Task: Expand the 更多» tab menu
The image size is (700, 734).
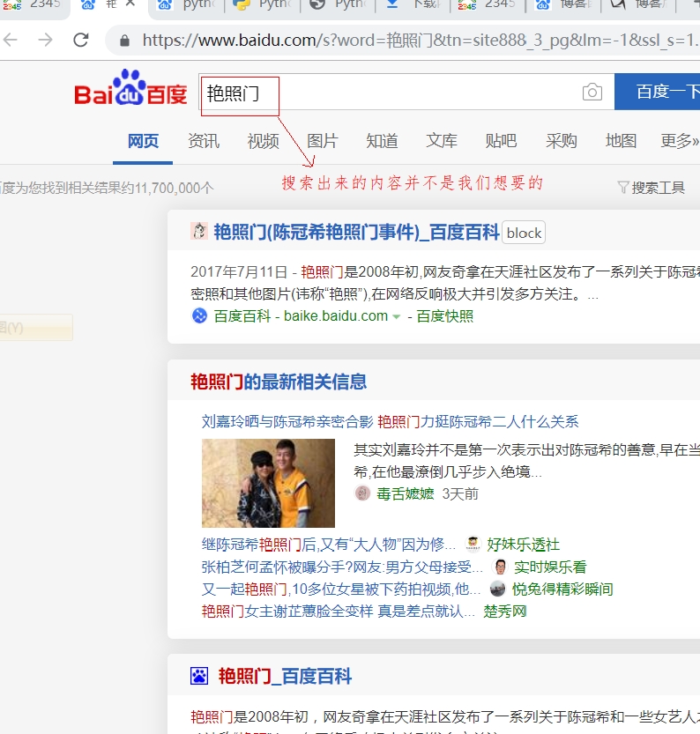Action: point(680,140)
